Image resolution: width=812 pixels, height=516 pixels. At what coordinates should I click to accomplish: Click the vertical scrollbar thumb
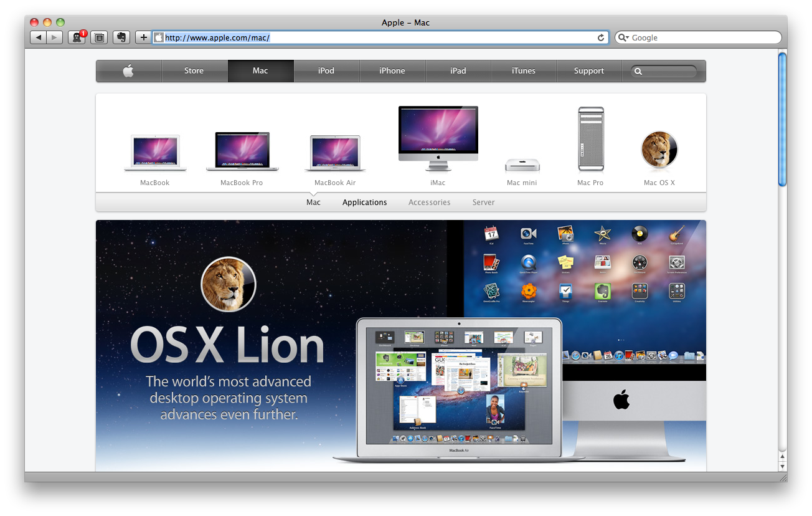tap(782, 118)
